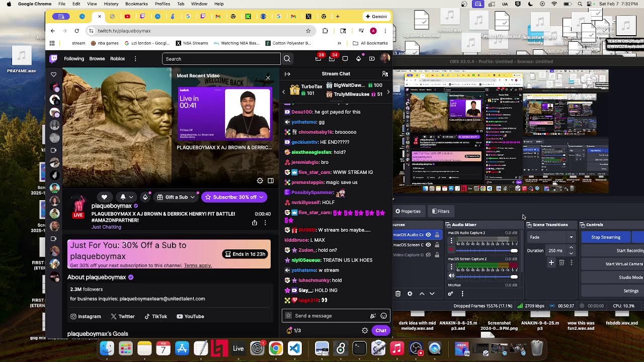Toggle lock on Video Capture Device source

click(437, 255)
